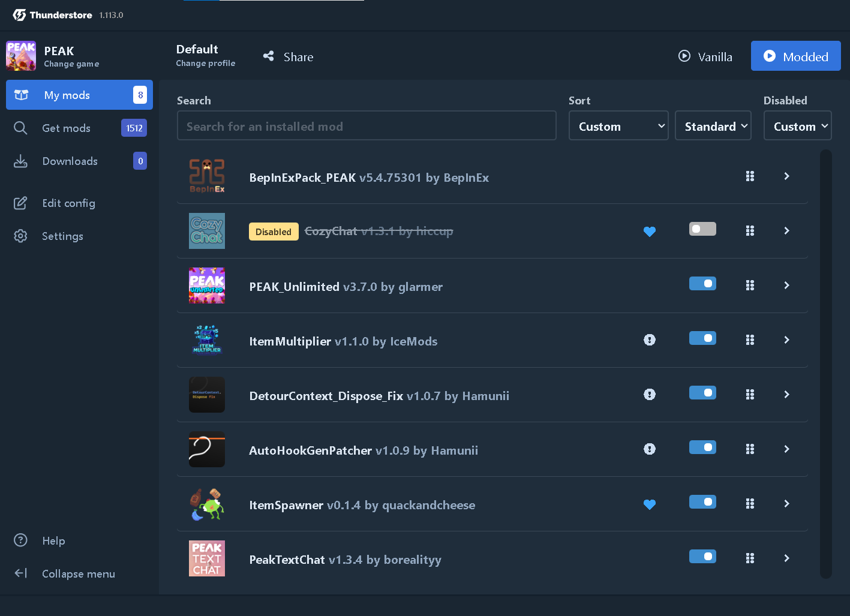850x616 pixels.
Task: Disable the PEAK_Unlimited mod toggle
Action: (x=702, y=284)
